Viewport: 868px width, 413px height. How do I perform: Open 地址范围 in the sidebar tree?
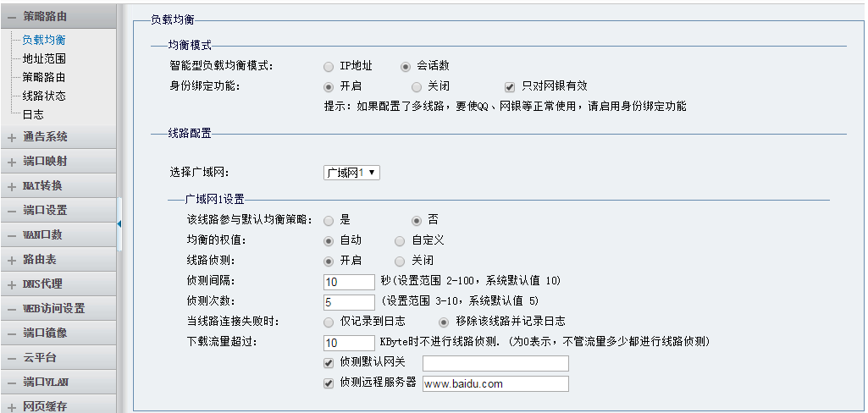click(44, 58)
